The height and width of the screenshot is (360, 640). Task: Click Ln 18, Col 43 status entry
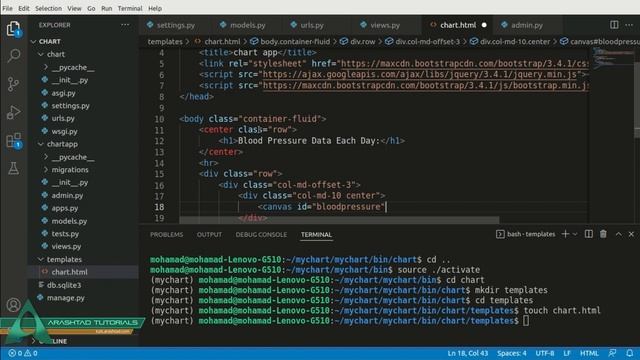click(x=468, y=353)
